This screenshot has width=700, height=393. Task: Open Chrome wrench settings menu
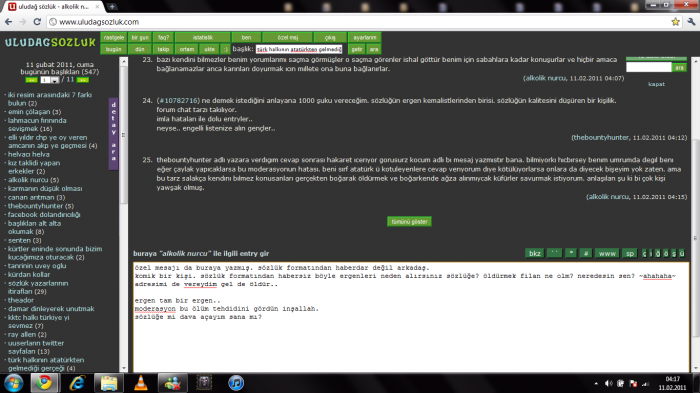(692, 21)
